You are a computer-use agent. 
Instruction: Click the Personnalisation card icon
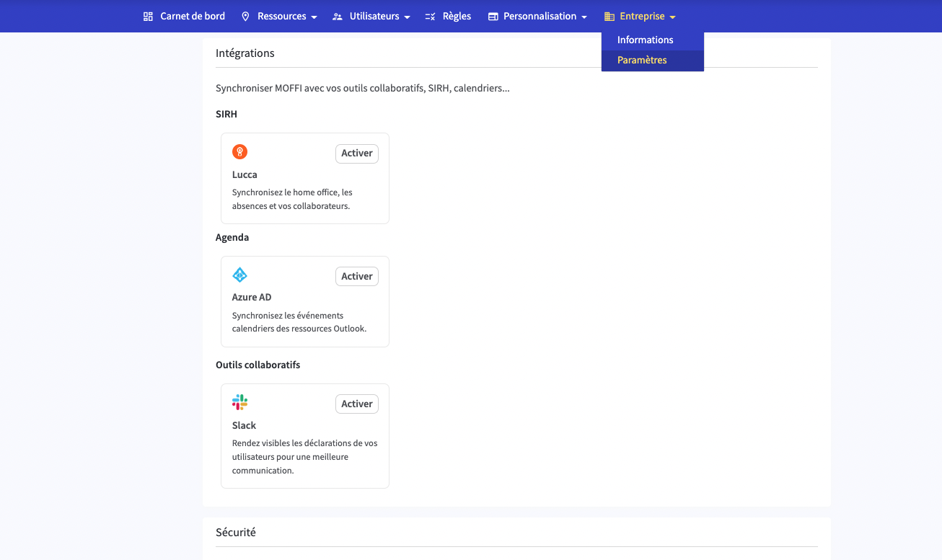[493, 17]
